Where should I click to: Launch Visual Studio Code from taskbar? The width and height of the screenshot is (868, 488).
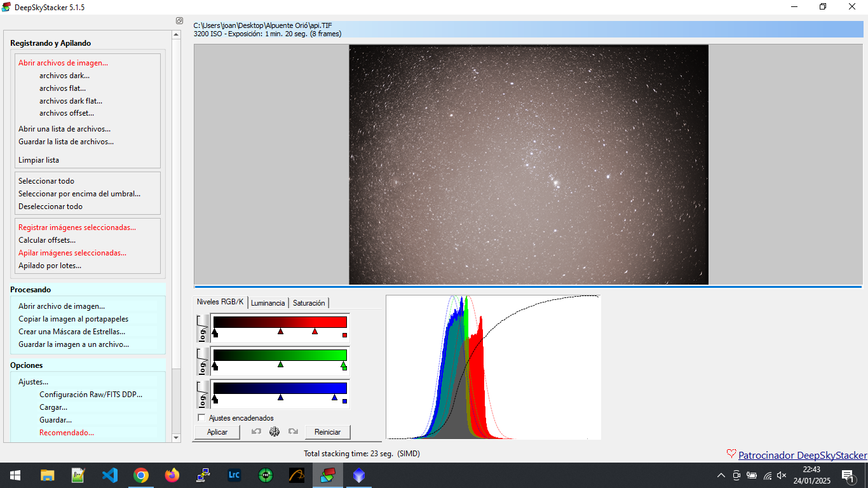click(110, 475)
